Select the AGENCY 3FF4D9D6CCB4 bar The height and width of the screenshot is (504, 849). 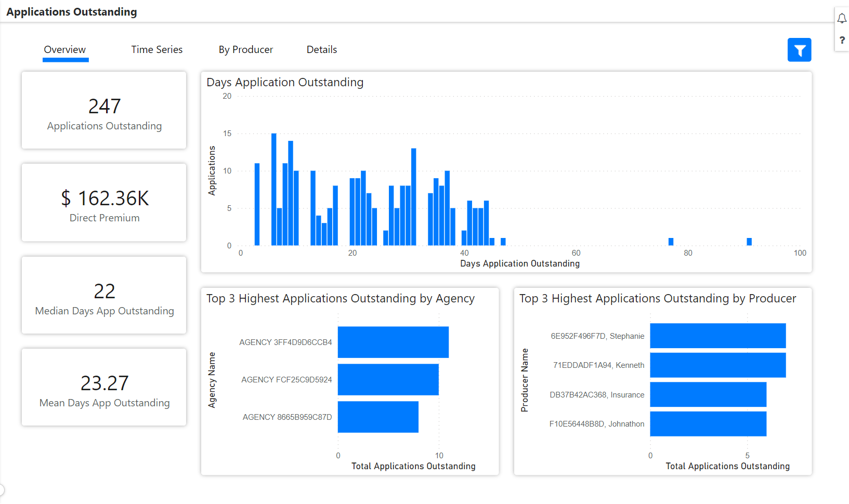[393, 342]
